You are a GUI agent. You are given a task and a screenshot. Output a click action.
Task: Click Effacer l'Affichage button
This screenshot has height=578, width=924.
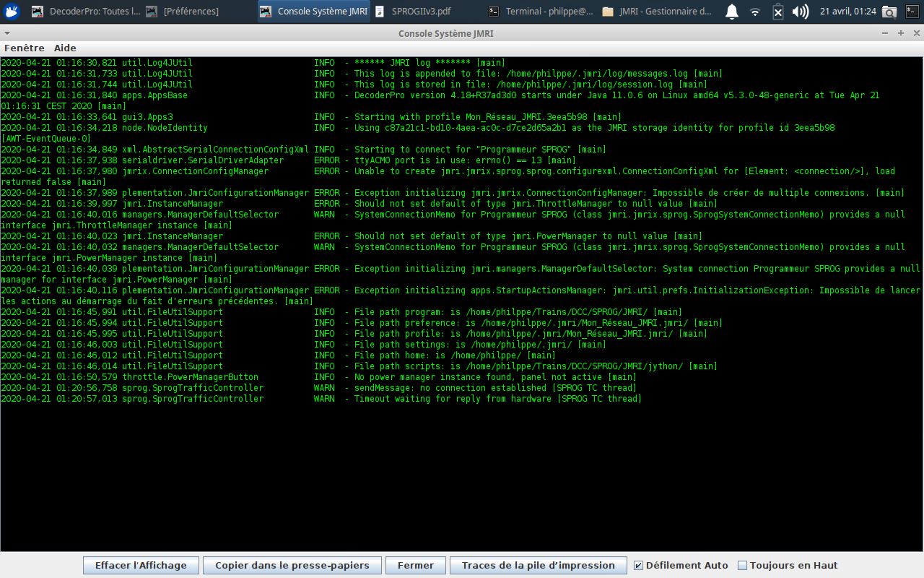(141, 565)
